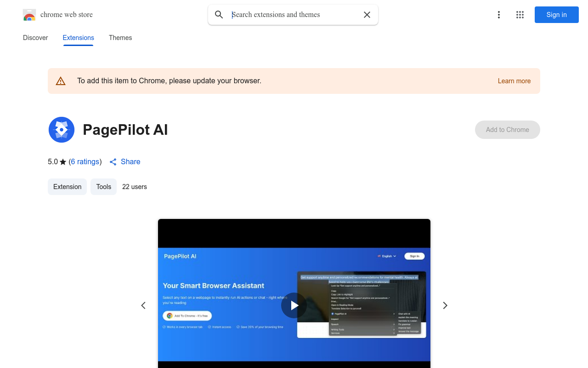Open the Learn more link
588x368 pixels.
[x=514, y=81]
